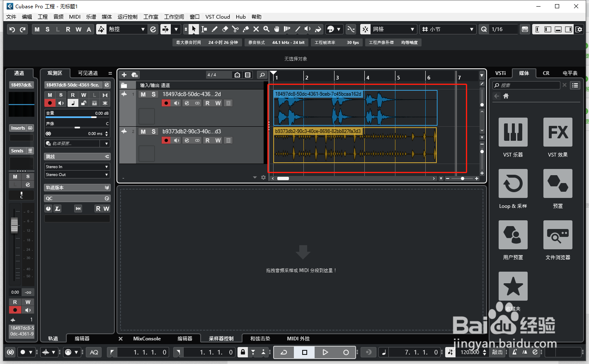Open the grid display settings keyboard icon
The height and width of the screenshot is (364, 589).
pos(525,29)
